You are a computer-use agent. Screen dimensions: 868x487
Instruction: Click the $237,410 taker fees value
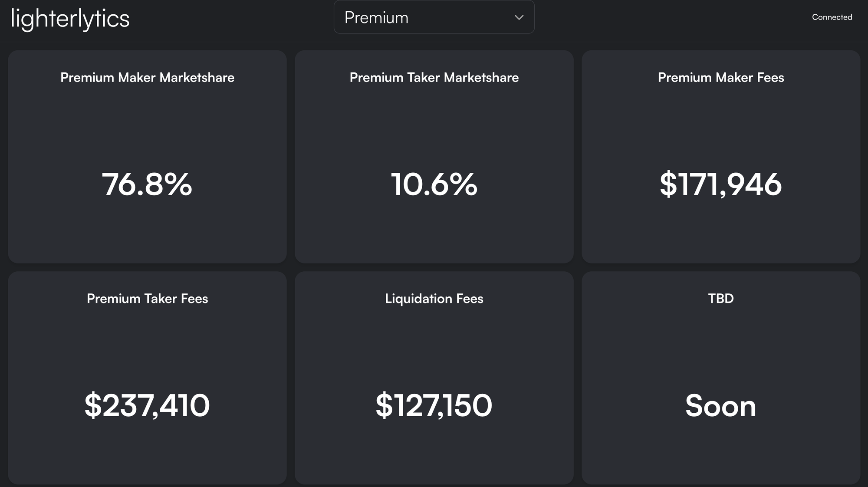click(147, 405)
